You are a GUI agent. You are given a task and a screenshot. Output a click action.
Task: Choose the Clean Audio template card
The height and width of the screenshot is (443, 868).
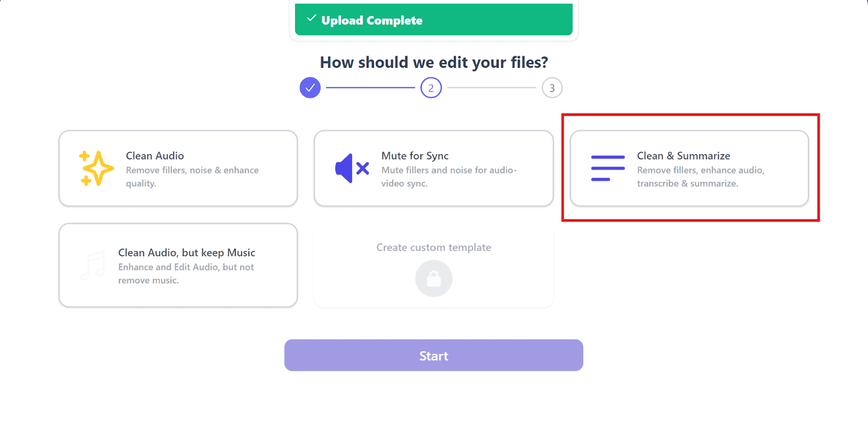point(178,168)
